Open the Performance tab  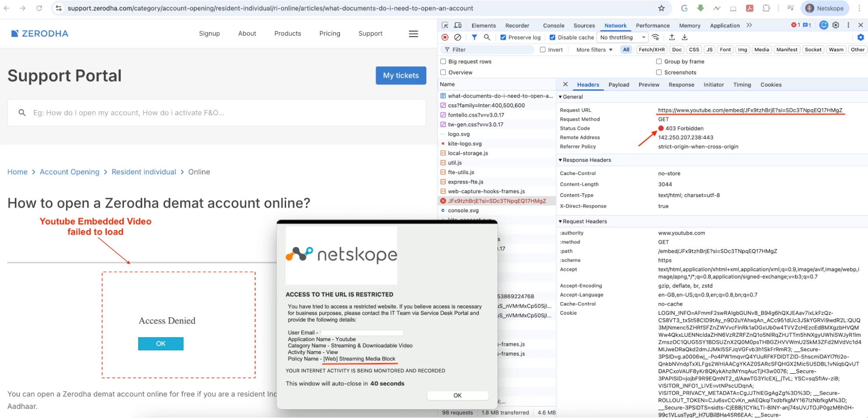(653, 26)
